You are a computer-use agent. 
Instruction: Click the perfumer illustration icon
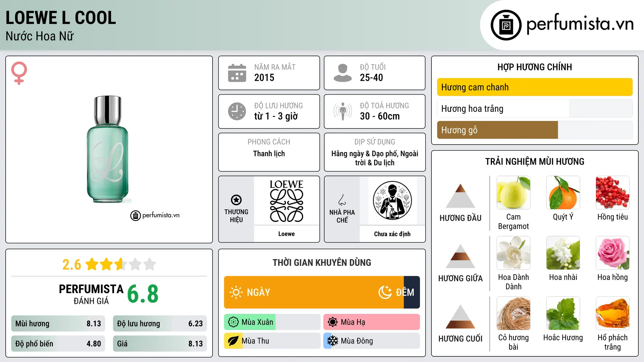(392, 200)
